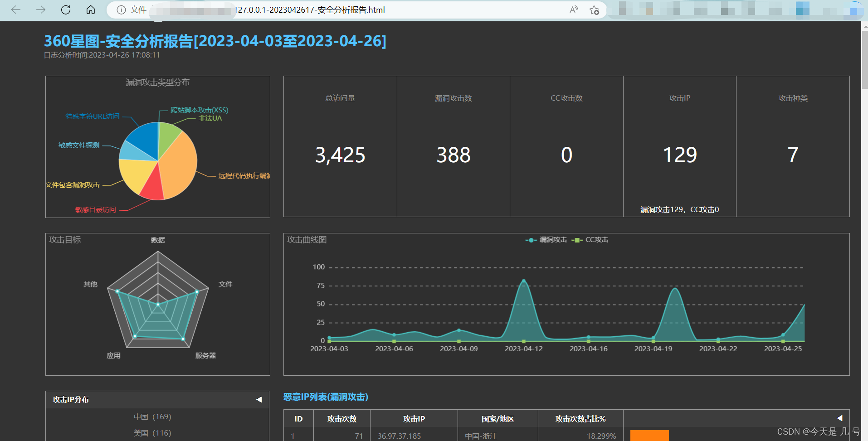Collapse the 攻击IP分布 panel arrow
The height and width of the screenshot is (441, 868).
point(259,399)
